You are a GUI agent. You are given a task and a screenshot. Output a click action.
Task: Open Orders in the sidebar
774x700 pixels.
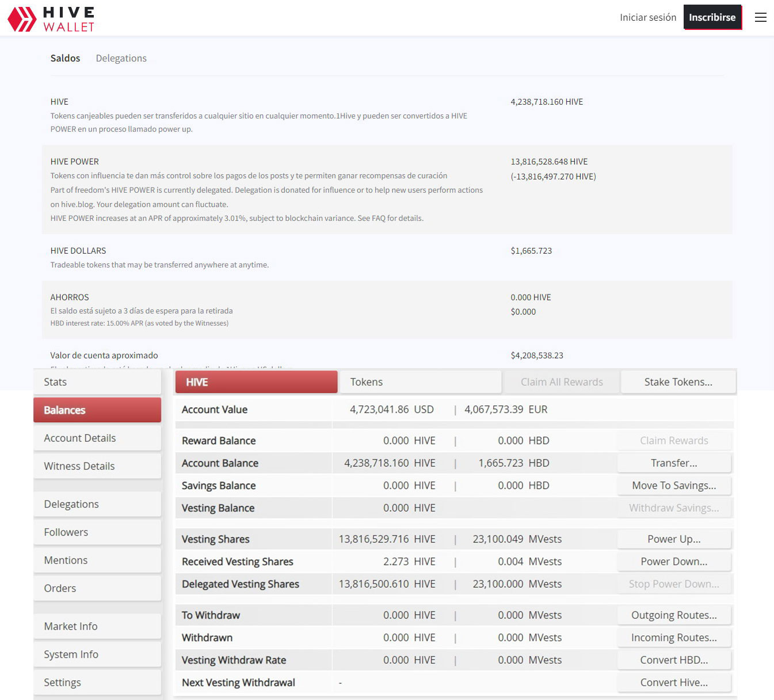tap(97, 588)
